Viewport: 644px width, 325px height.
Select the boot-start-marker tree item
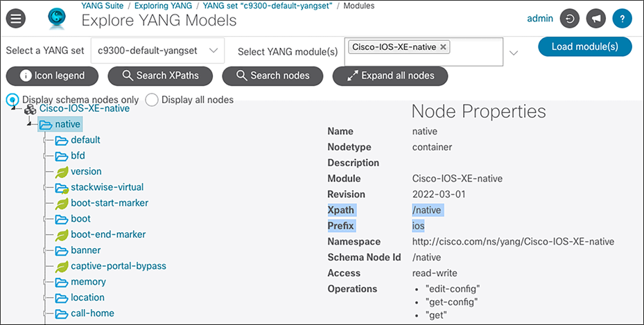coord(110,203)
